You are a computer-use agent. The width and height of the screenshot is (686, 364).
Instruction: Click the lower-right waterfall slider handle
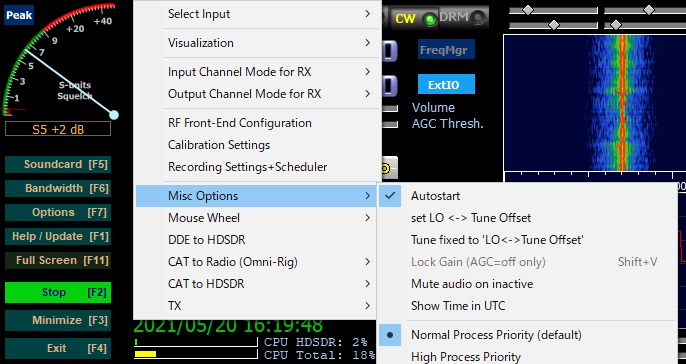[616, 25]
